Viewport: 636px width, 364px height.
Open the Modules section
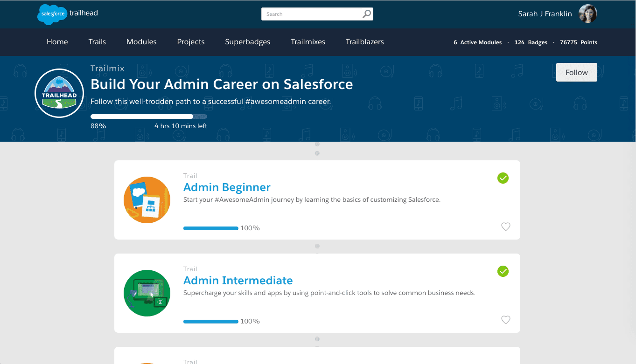point(141,42)
